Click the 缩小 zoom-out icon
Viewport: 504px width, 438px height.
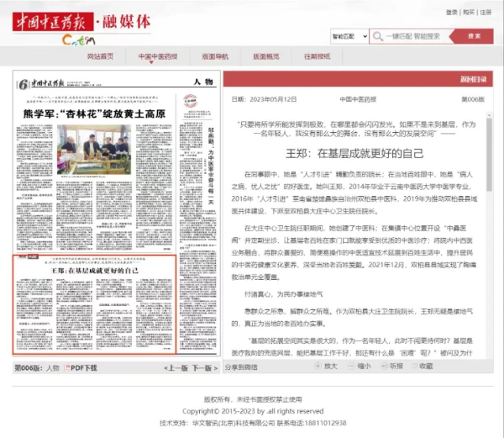350,367
